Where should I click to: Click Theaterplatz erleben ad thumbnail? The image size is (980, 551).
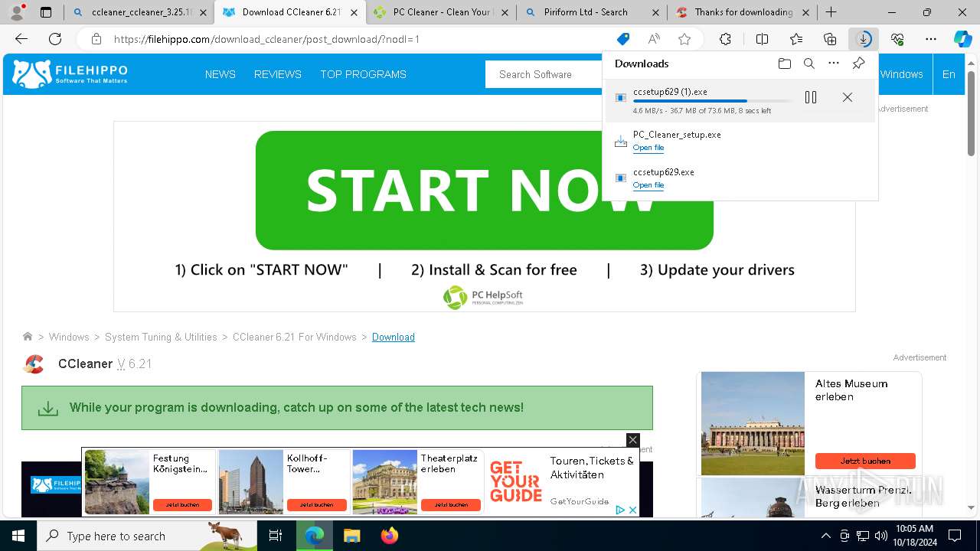point(384,482)
